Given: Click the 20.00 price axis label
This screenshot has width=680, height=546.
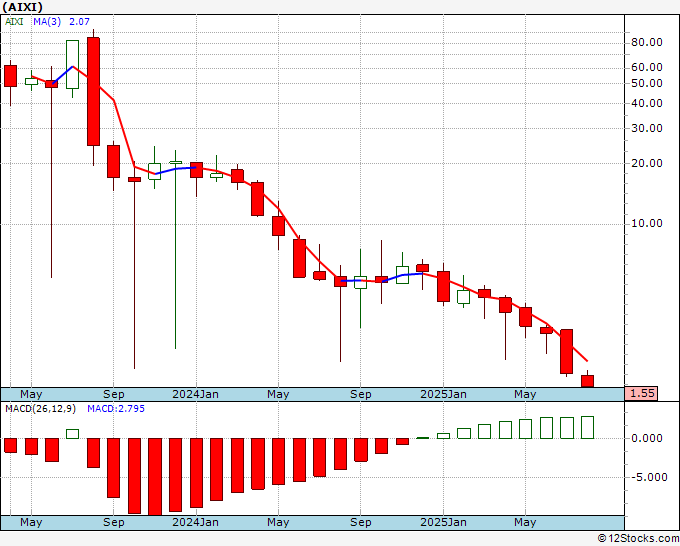Looking at the screenshot, I should click(647, 163).
